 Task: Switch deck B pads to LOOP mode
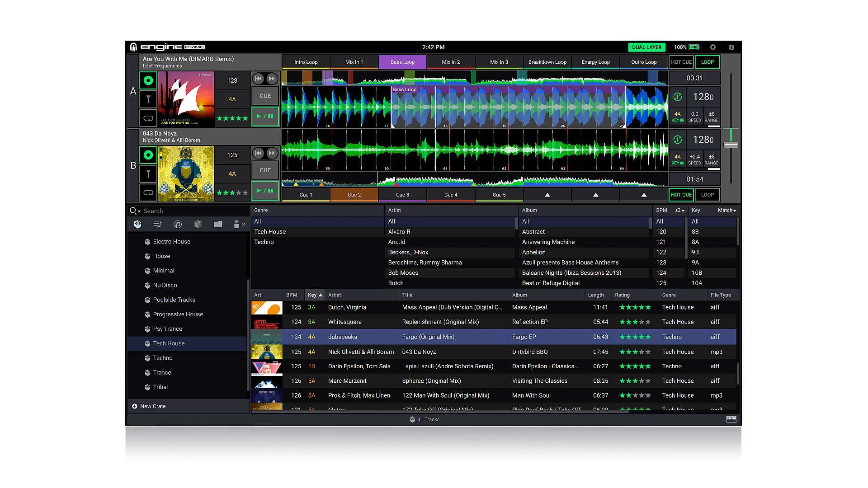point(707,195)
